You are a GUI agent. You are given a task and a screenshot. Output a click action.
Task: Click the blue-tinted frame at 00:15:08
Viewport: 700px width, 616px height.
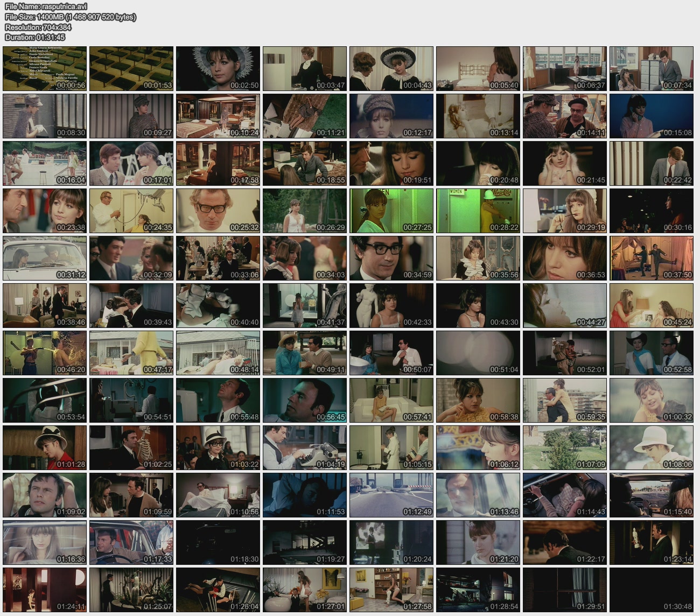point(651,116)
